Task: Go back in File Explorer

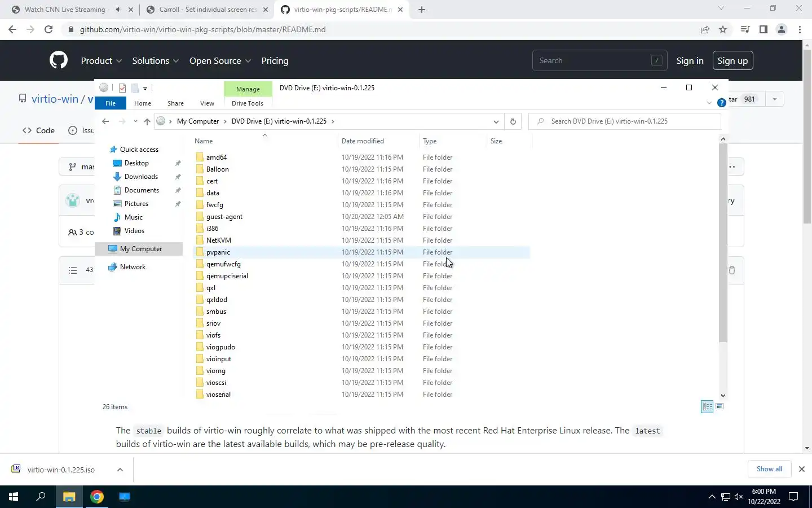Action: 105,121
